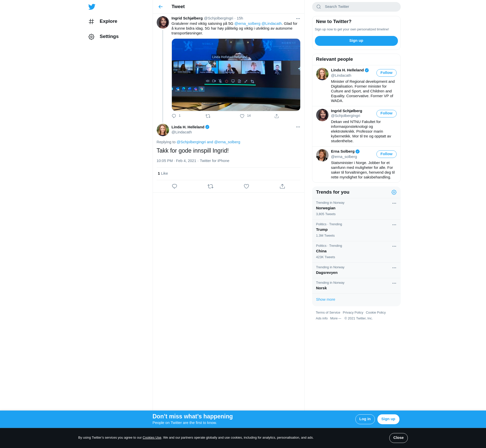Close the cookie notice
The height and width of the screenshot is (448, 486).
click(x=398, y=438)
